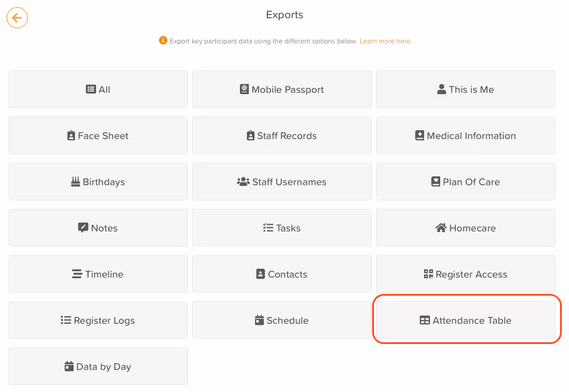Click the clipboard icon on Staff Records
The image size is (569, 392).
click(250, 135)
